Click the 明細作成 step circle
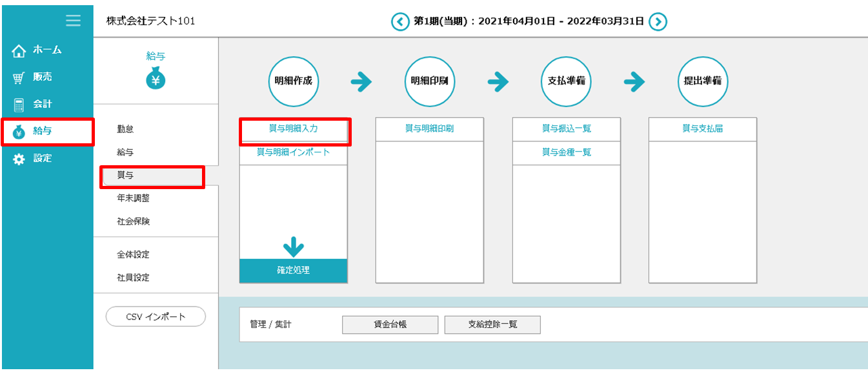Image resolution: width=868 pixels, height=375 pixels. [294, 82]
